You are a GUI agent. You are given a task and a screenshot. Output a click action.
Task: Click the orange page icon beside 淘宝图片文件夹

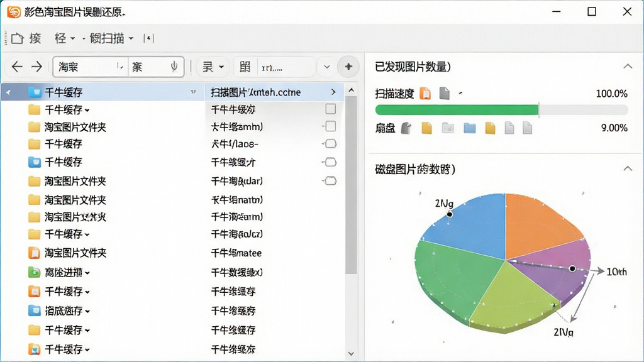(x=34, y=253)
